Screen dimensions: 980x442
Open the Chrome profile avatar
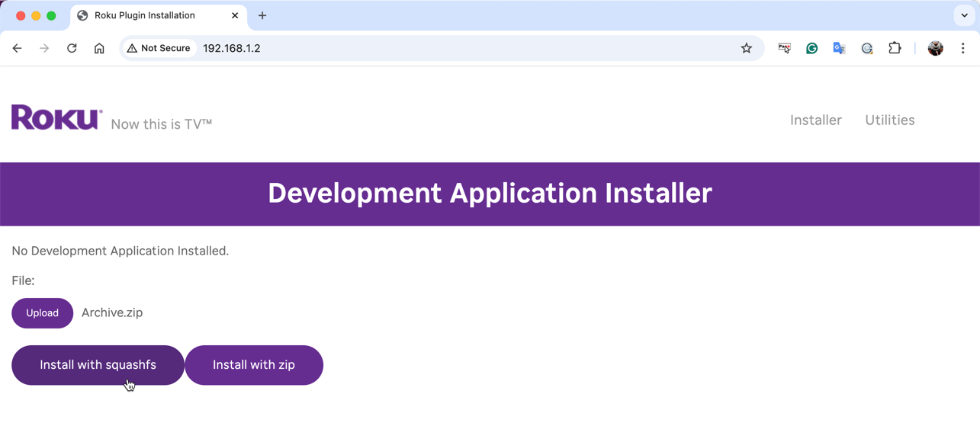point(936,48)
